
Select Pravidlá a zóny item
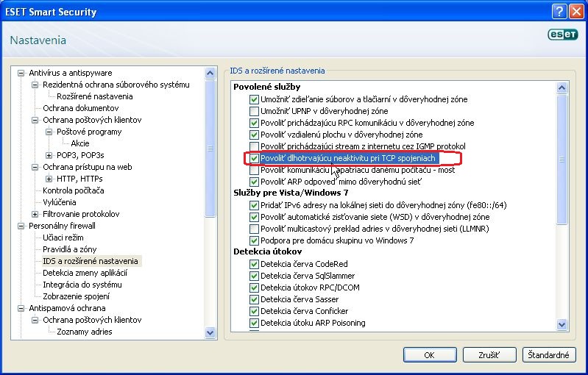[69, 249]
